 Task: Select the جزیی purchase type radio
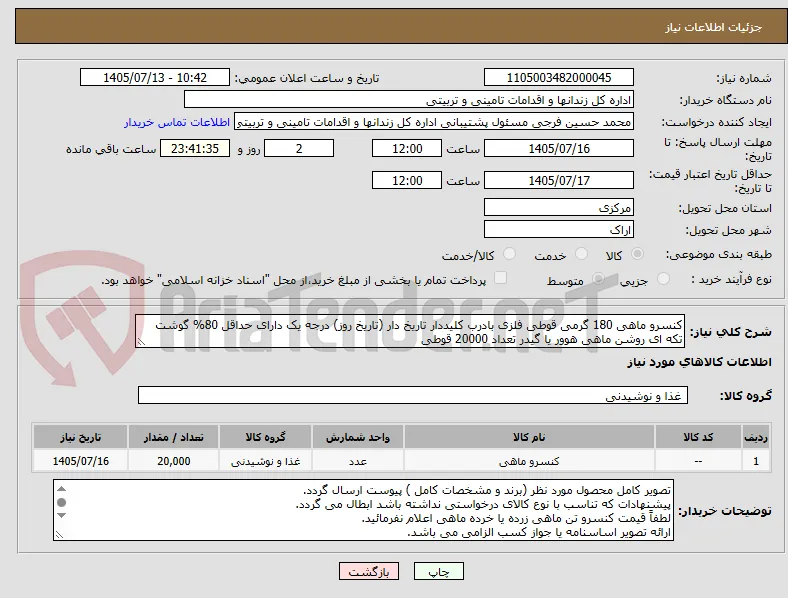(663, 278)
